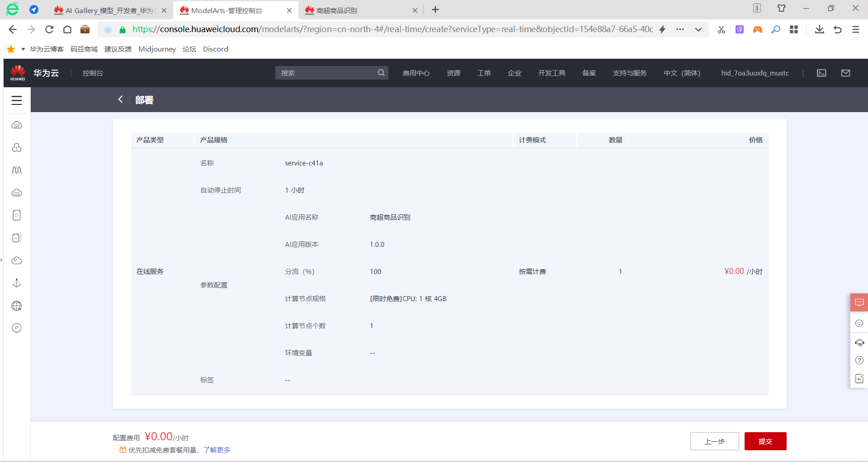
Task: Open the 开发工具 menu
Action: [x=552, y=73]
